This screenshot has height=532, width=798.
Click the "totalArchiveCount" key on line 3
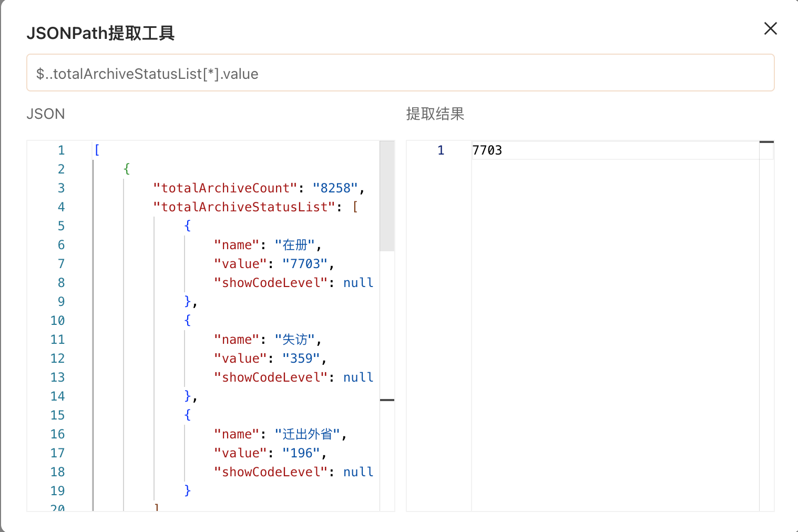pyautogui.click(x=225, y=188)
